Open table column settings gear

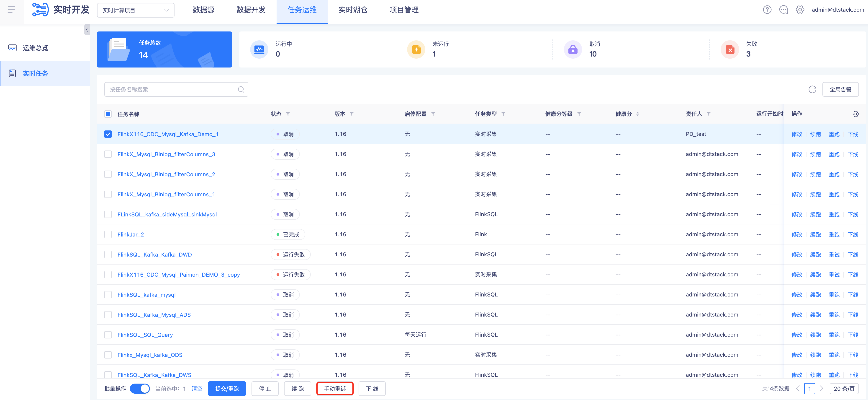[x=855, y=114]
